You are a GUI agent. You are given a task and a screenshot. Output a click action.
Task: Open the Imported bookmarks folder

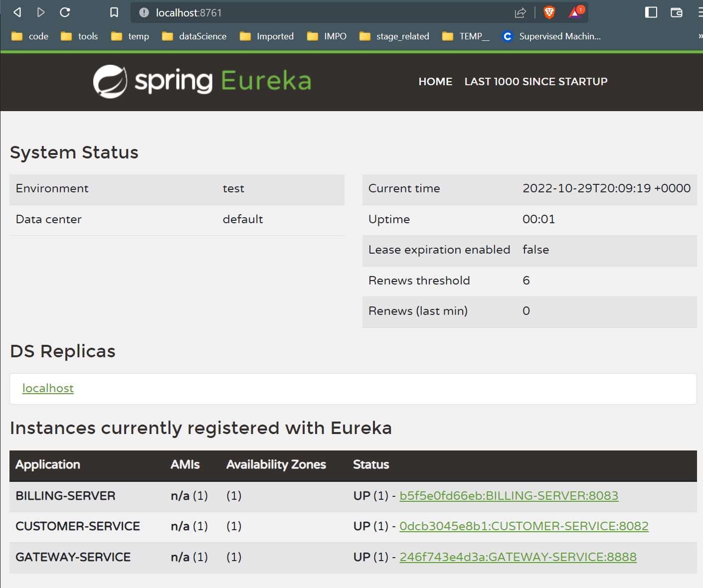click(x=267, y=36)
